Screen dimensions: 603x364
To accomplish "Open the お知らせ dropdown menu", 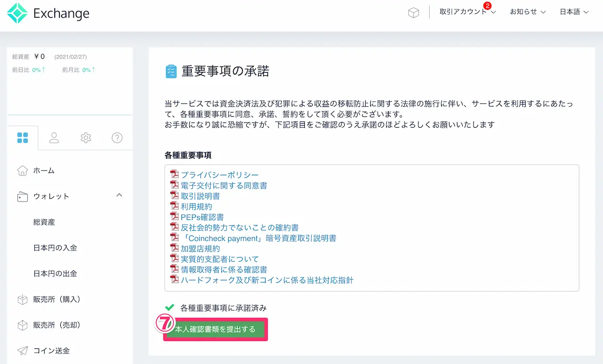I will (527, 12).
